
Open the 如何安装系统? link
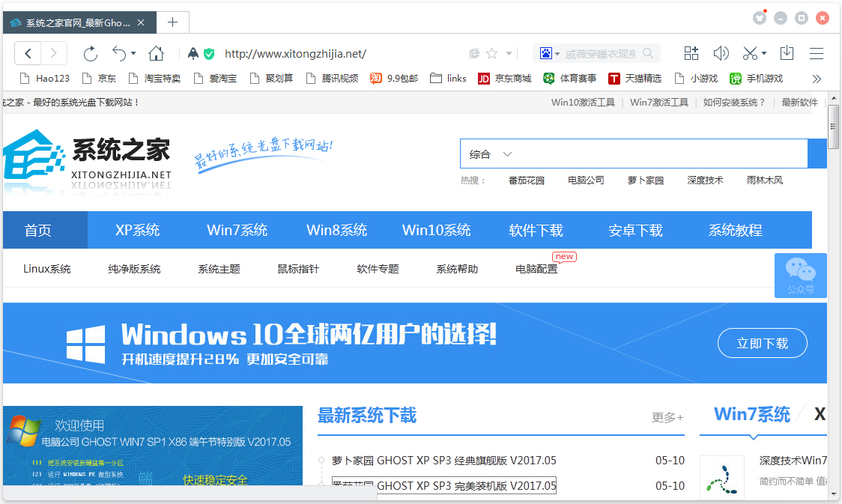pos(734,102)
